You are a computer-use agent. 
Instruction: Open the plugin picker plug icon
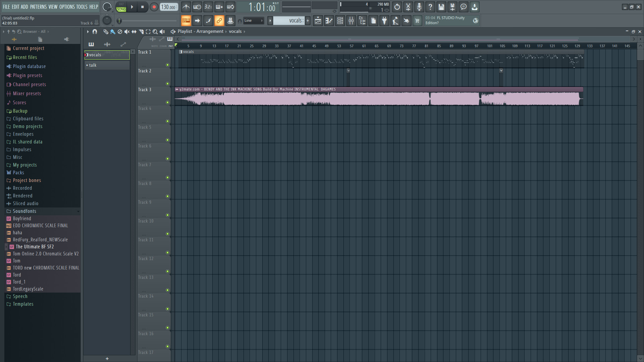tap(384, 21)
